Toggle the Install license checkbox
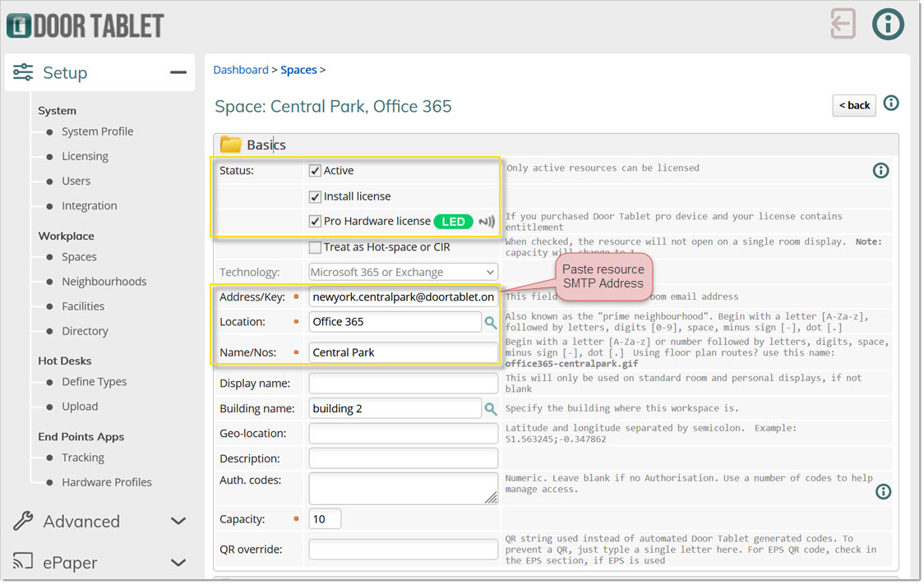Image resolution: width=924 pixels, height=584 pixels. pos(316,196)
